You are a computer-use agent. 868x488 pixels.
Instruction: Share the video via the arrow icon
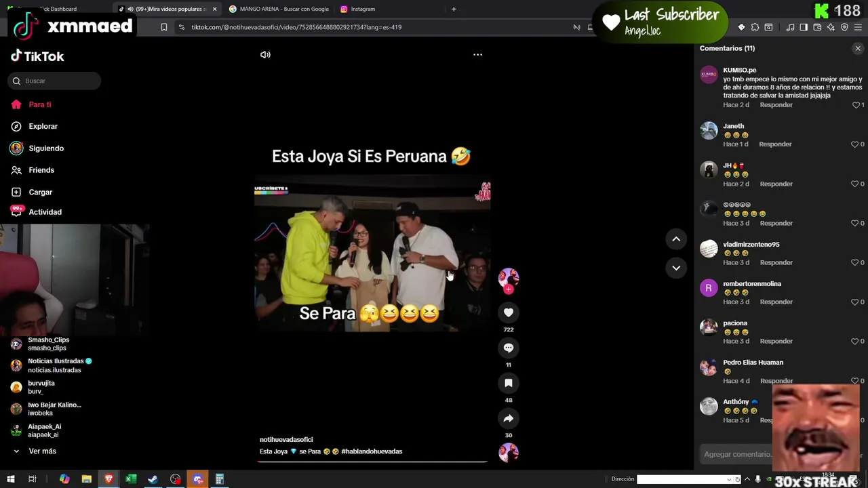click(509, 418)
